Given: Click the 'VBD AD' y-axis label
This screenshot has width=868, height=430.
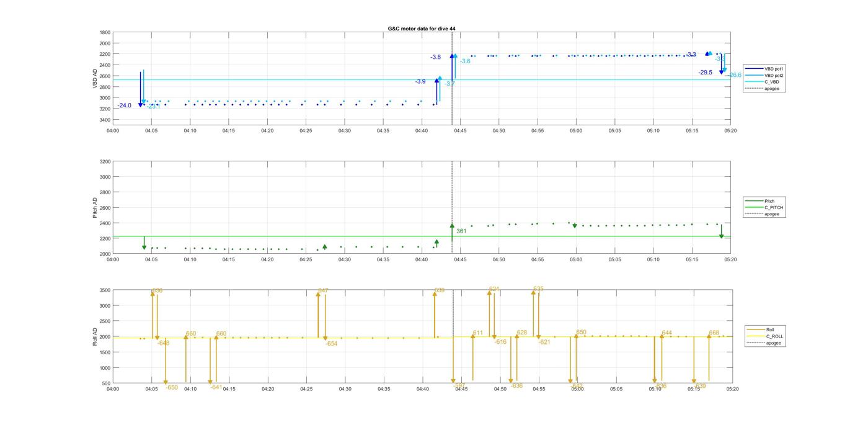Looking at the screenshot, I should (95, 78).
